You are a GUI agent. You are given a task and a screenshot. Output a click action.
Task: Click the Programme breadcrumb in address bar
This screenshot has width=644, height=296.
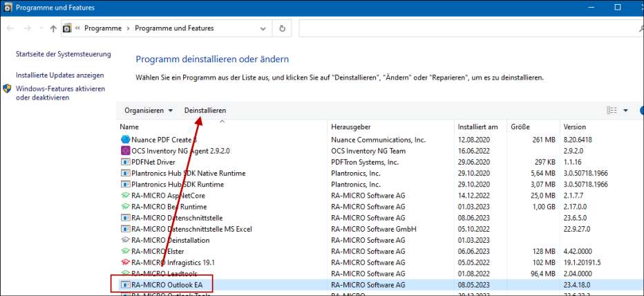tap(104, 28)
